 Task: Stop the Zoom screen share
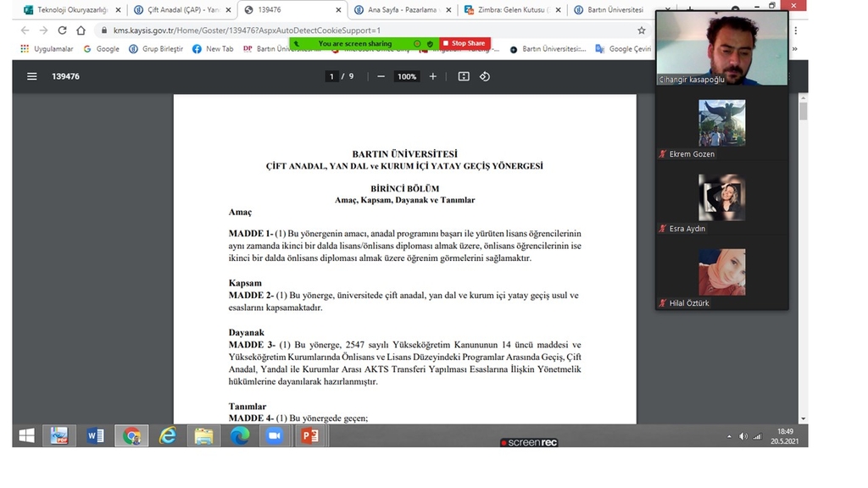tap(465, 43)
